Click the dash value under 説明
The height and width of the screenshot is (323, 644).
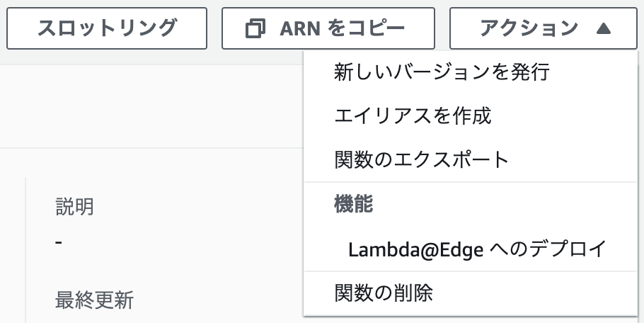[59, 242]
